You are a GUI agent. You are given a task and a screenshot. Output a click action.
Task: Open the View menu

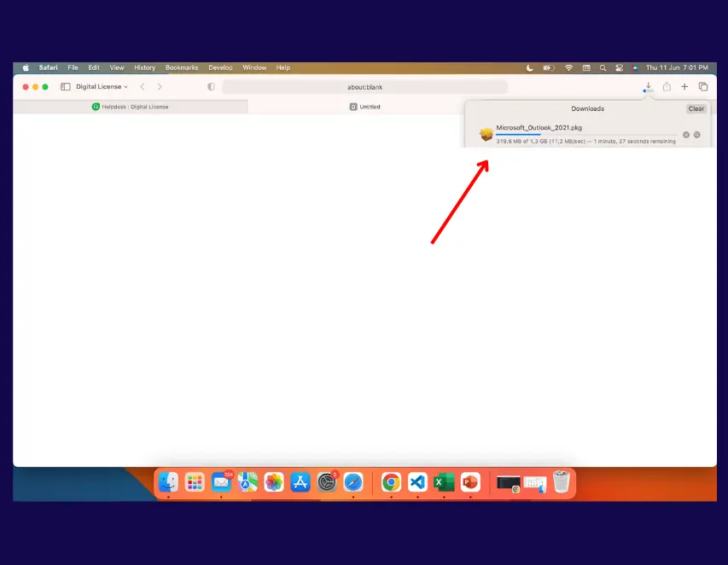click(x=117, y=67)
